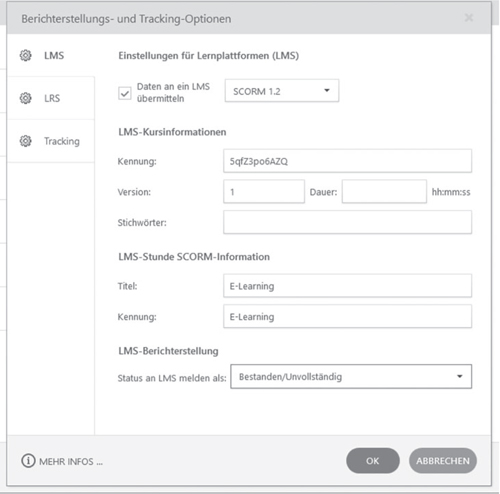Uncheck Daten an ein LMS übermitteln checkbox

pyautogui.click(x=125, y=93)
